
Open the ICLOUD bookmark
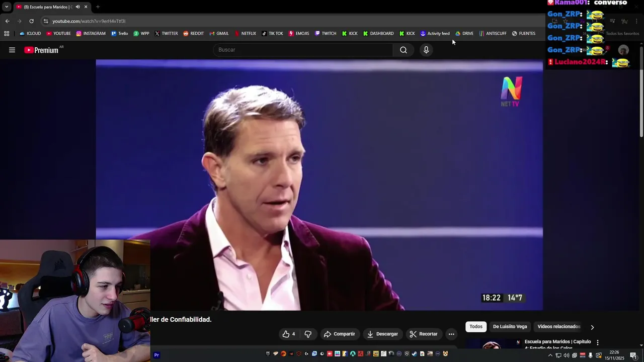[x=30, y=34]
